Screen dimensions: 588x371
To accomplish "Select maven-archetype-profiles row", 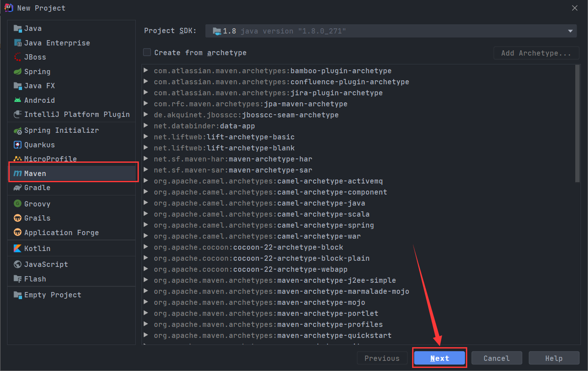I will point(358,324).
